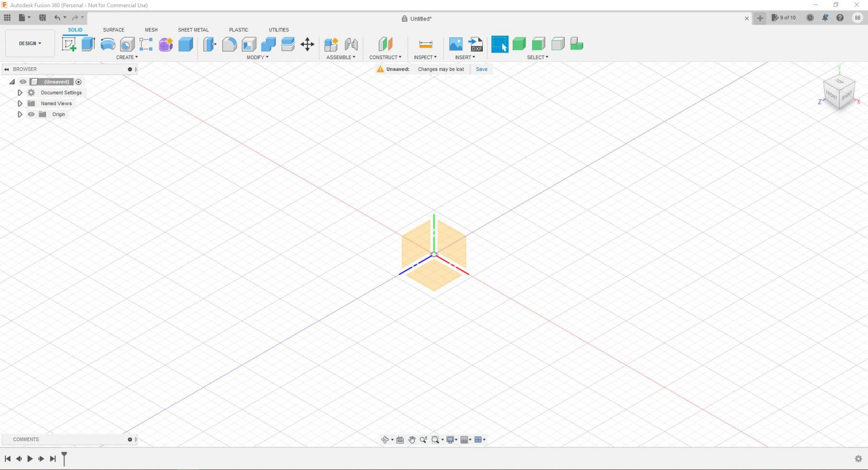Open the Display Settings monitor dropdown
This screenshot has width=868, height=470.
(452, 440)
